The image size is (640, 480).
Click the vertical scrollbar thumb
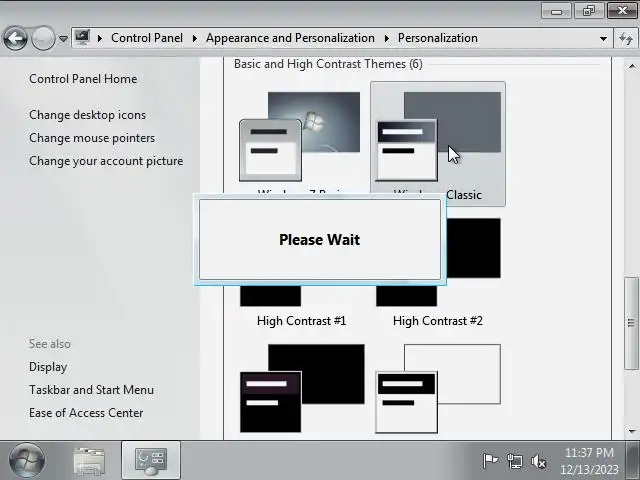click(631, 323)
